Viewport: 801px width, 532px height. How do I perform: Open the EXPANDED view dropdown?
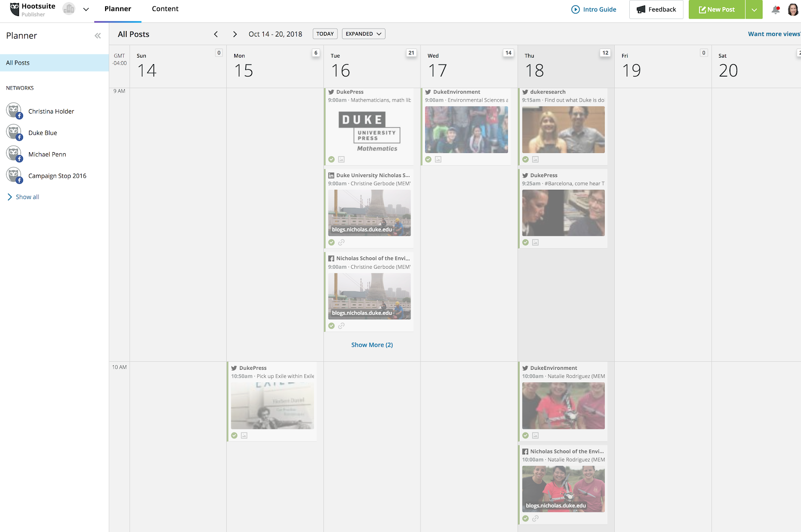click(x=363, y=34)
